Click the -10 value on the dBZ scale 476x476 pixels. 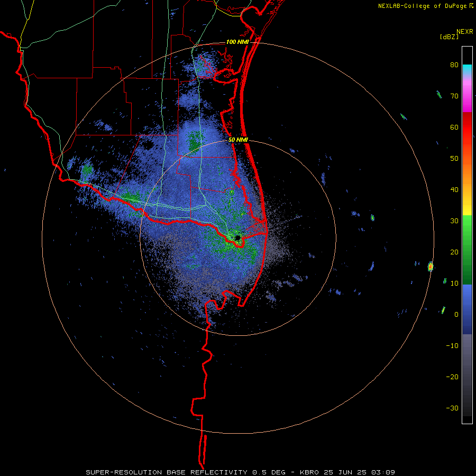452,346
